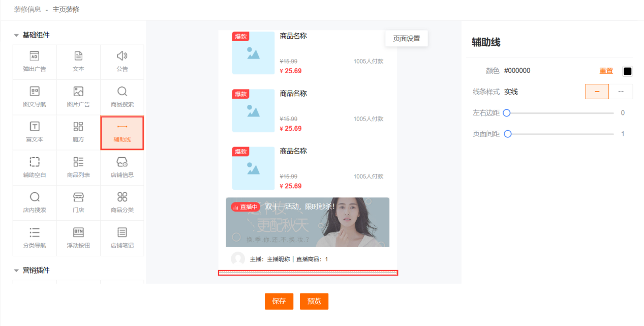The image size is (644, 326).
Task: Select the 店铺信息 shop info component
Action: click(x=122, y=167)
